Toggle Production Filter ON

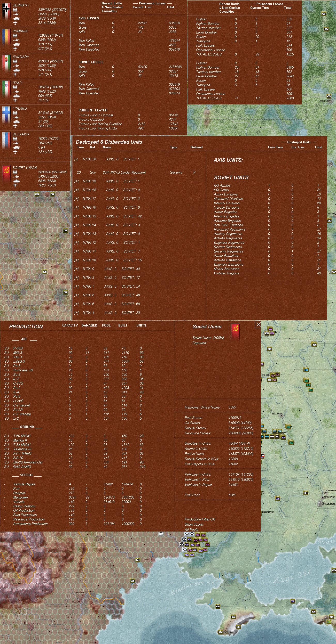click(x=200, y=519)
